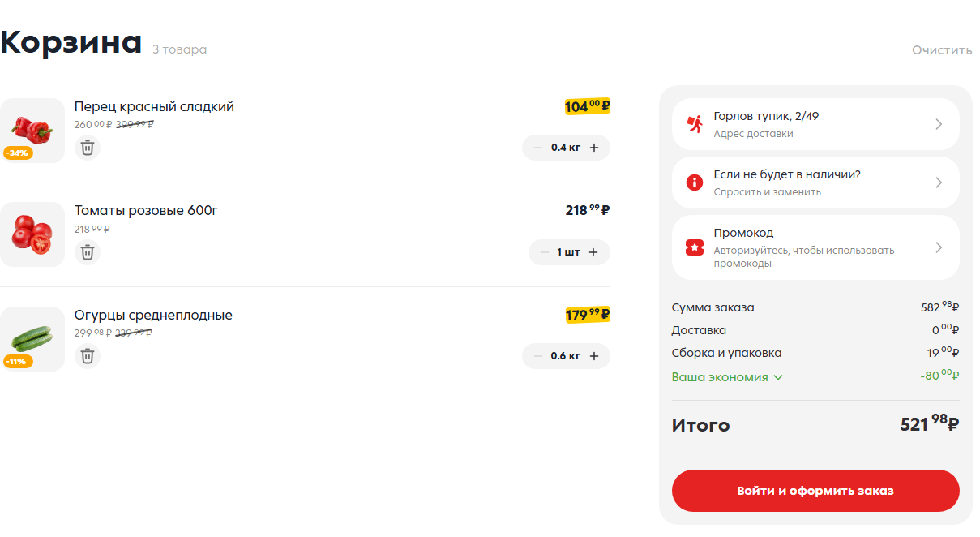Increase red pepper weight with plus
The height and width of the screenshot is (537, 980).
click(x=594, y=148)
